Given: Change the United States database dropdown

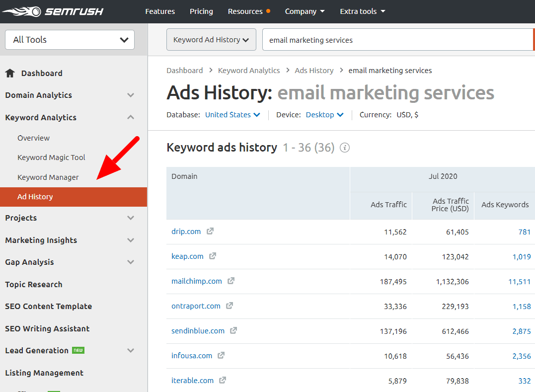Looking at the screenshot, I should point(232,115).
